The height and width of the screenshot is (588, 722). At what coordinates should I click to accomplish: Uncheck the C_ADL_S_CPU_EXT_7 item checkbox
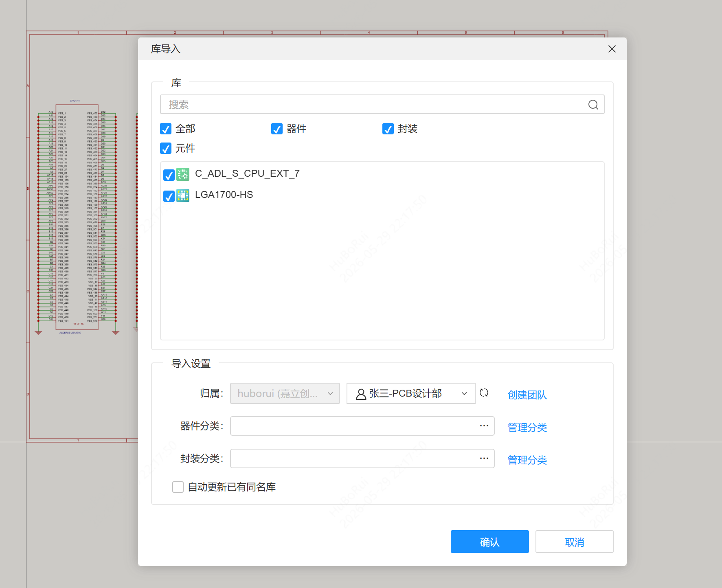coord(169,176)
